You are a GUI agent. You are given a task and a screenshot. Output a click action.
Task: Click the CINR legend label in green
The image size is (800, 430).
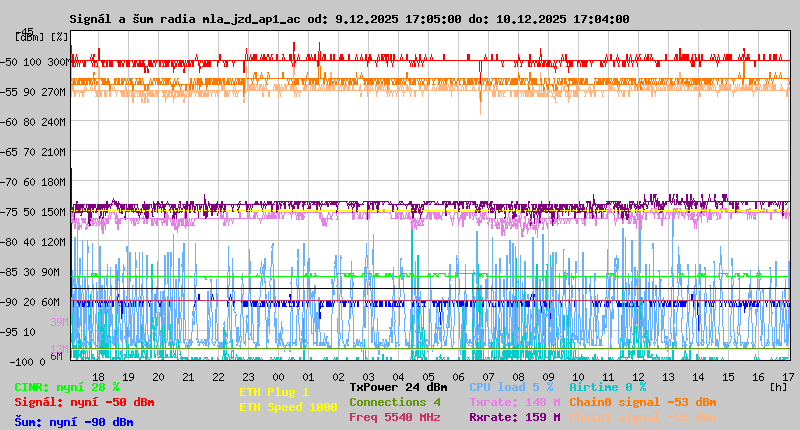[x=67, y=387]
